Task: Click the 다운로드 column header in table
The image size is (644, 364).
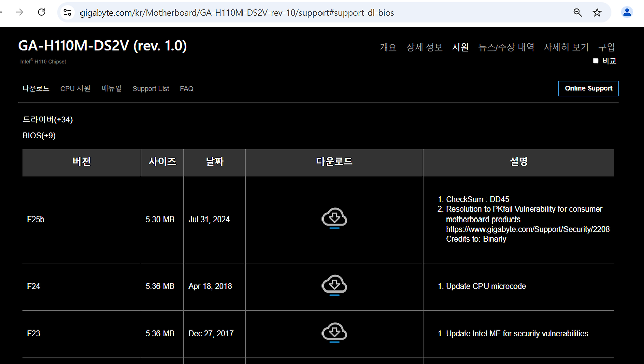Action: (334, 162)
